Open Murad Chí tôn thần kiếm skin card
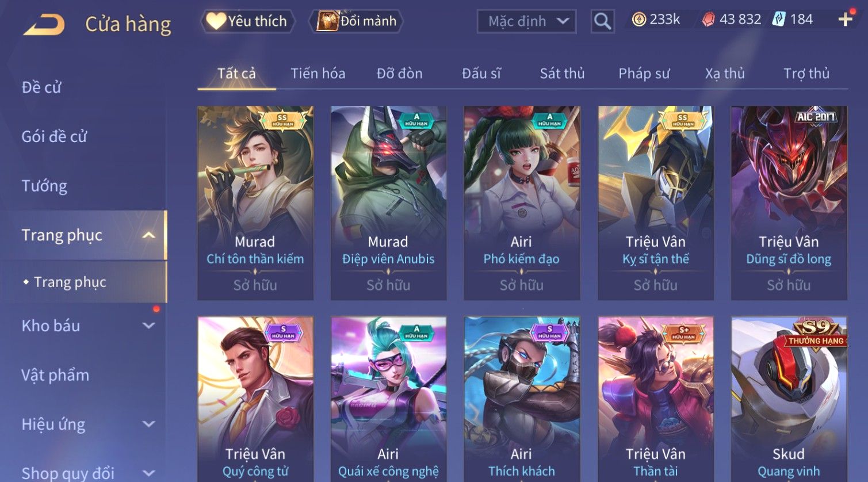868x482 pixels. (255, 202)
